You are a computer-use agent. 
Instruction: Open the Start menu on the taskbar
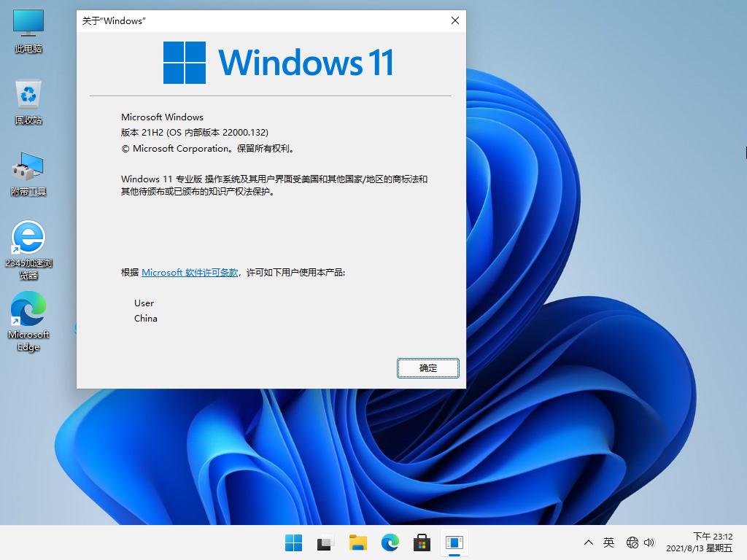[x=293, y=542]
